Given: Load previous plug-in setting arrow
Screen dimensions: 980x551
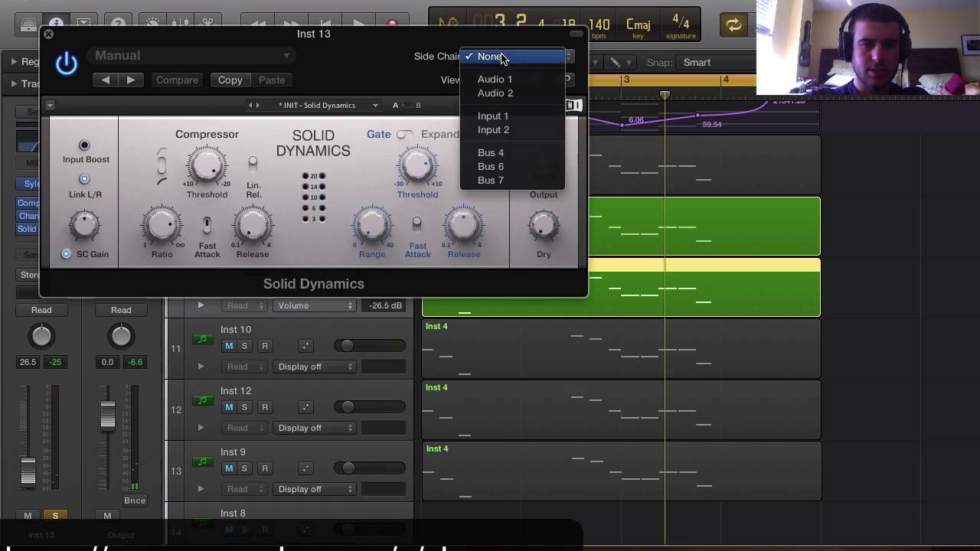Looking at the screenshot, I should tap(105, 80).
